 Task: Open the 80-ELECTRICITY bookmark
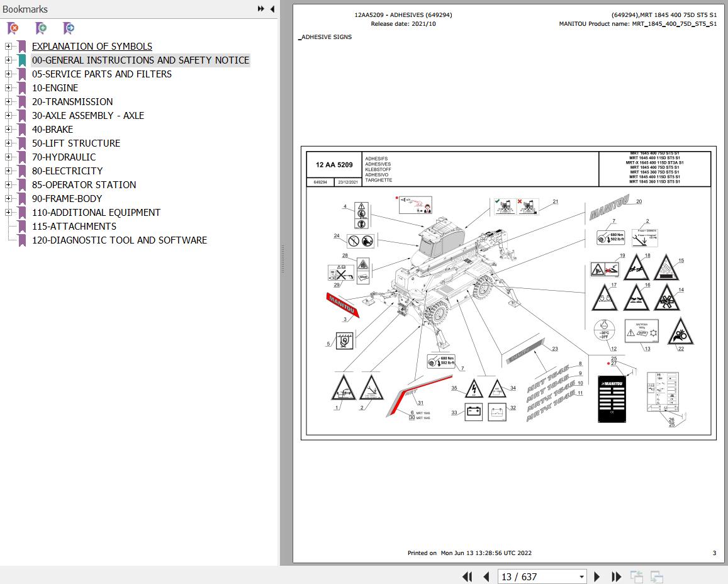coord(67,171)
